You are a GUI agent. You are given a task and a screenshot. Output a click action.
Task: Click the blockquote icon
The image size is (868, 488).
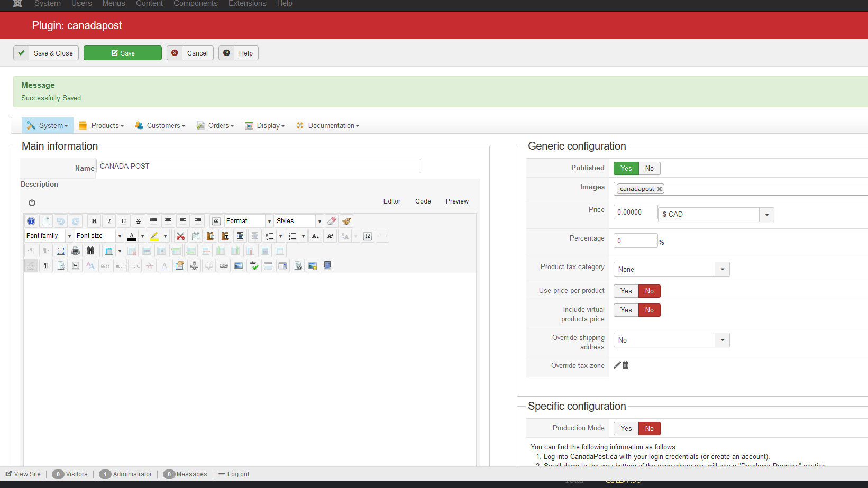pyautogui.click(x=216, y=221)
